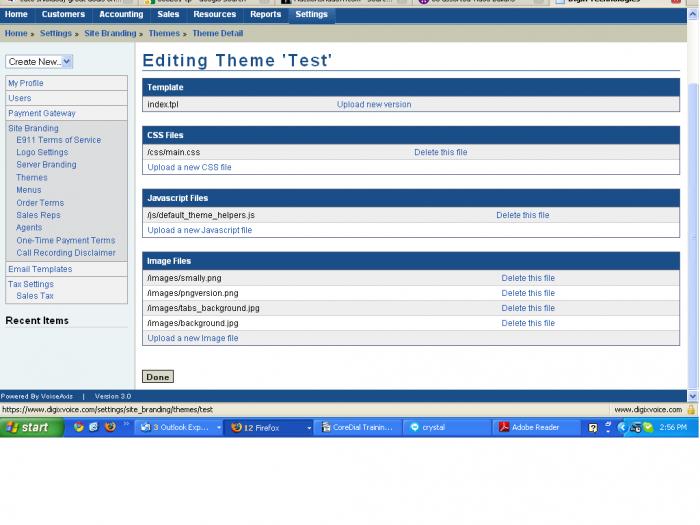
Task: Open Menus sidebar link
Action: click(29, 190)
